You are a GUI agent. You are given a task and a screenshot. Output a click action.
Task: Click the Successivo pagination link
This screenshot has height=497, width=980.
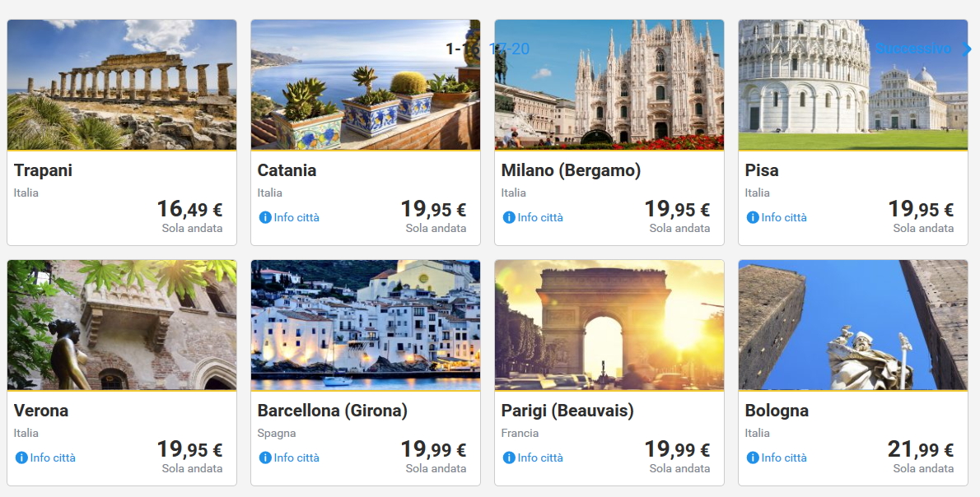point(912,49)
